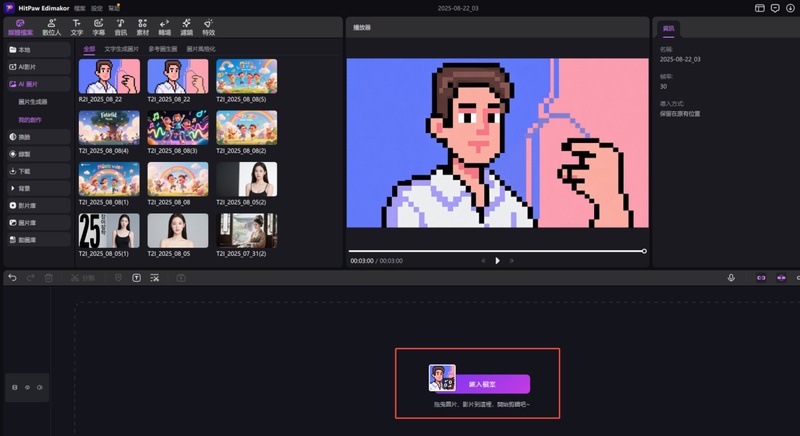Select thumbnail T2I_2025_08_08(2)
This screenshot has width=800, height=436.
[247, 128]
